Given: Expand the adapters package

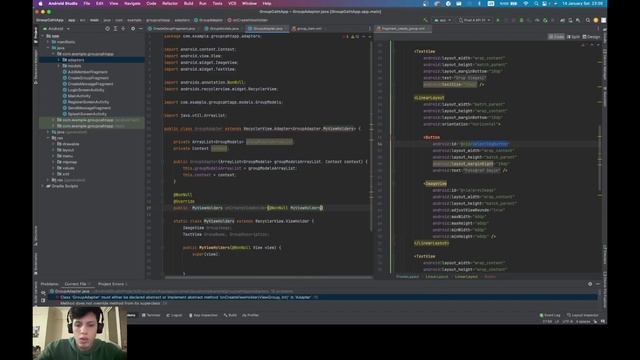Looking at the screenshot, I should coord(59,60).
